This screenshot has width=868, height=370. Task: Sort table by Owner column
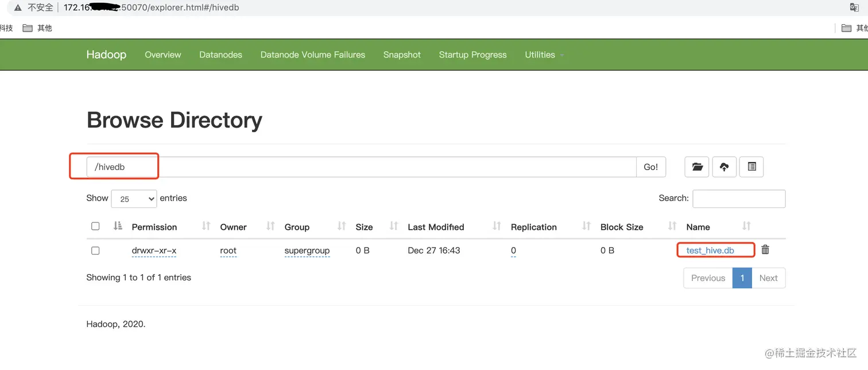[233, 227]
